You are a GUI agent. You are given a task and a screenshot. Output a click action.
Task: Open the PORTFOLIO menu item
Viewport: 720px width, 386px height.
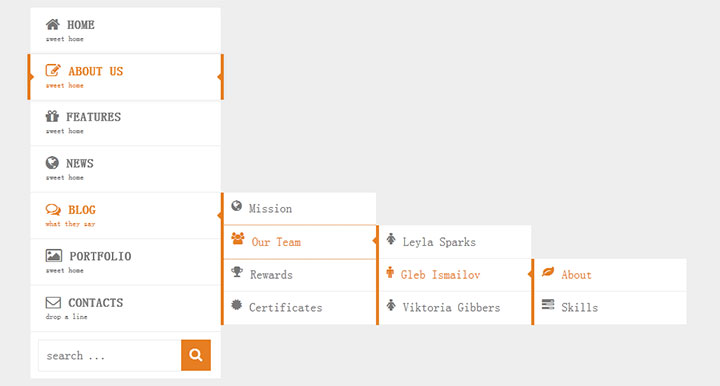125,262
